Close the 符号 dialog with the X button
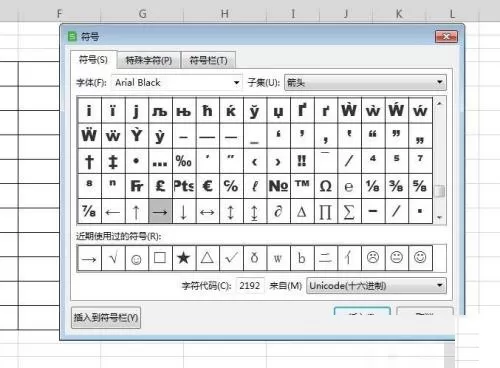The height and width of the screenshot is (368, 500). coord(446,37)
